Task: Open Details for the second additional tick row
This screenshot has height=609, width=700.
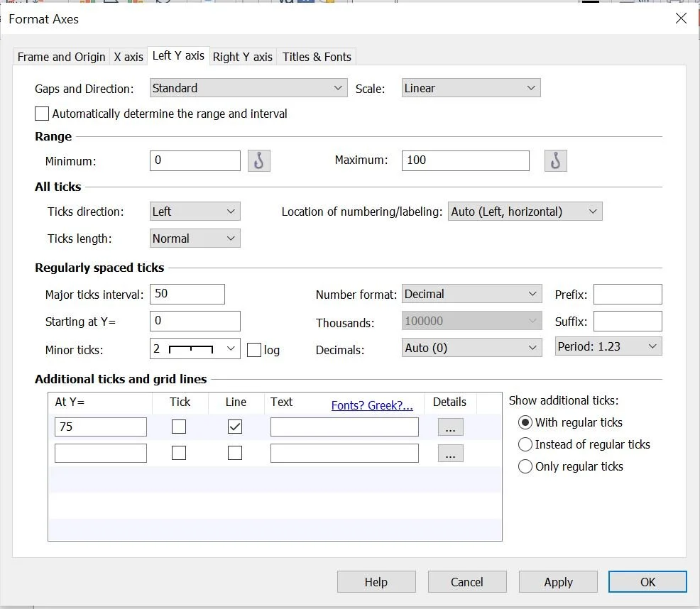Action: pos(450,453)
